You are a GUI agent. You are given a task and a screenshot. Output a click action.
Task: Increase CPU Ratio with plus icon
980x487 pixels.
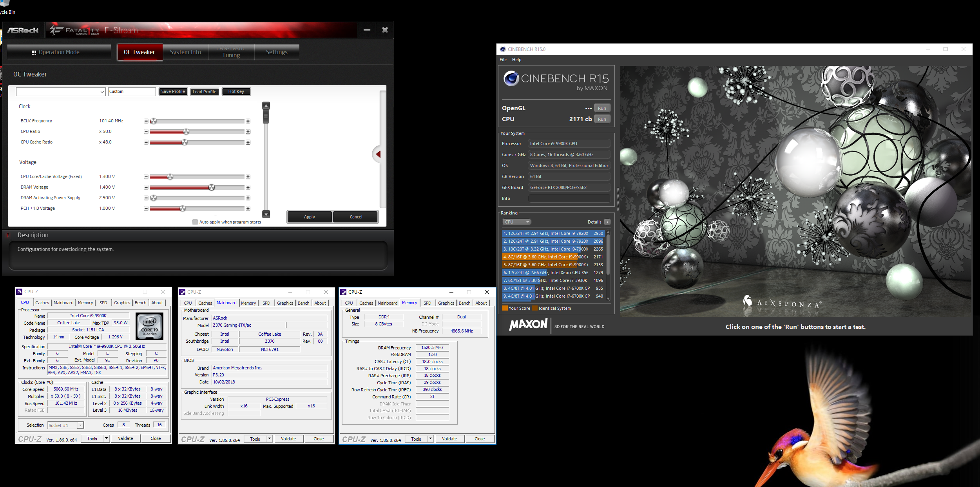coord(248,132)
